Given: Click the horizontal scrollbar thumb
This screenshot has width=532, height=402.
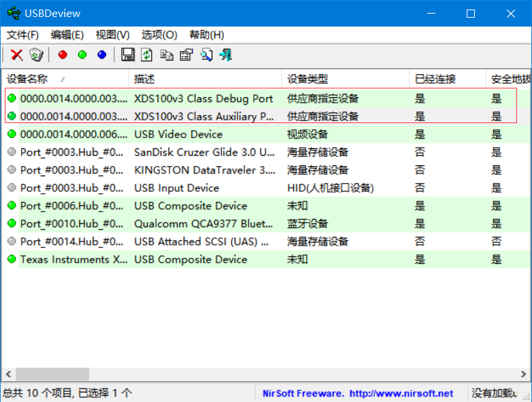Looking at the screenshot, I should click(52, 374).
